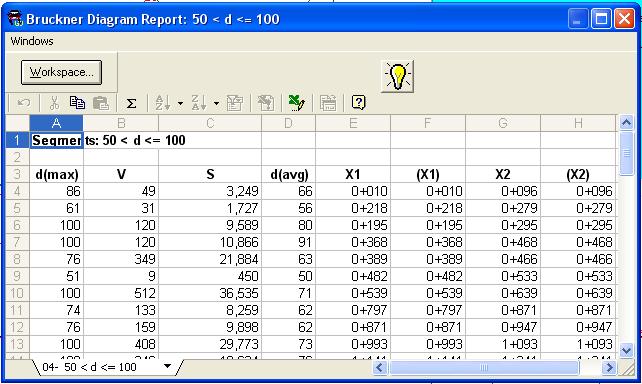The width and height of the screenshot is (642, 384).
Task: Click cell with value 3,249
Action: [x=210, y=191]
